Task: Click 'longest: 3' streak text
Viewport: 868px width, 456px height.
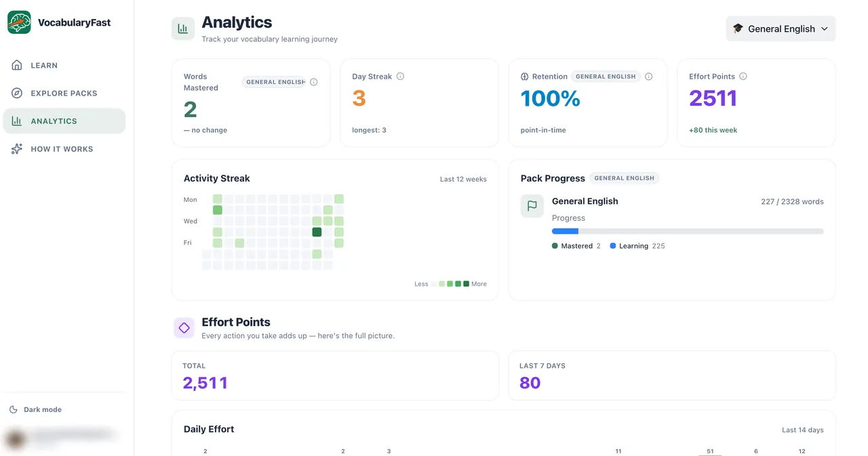Action: [369, 130]
